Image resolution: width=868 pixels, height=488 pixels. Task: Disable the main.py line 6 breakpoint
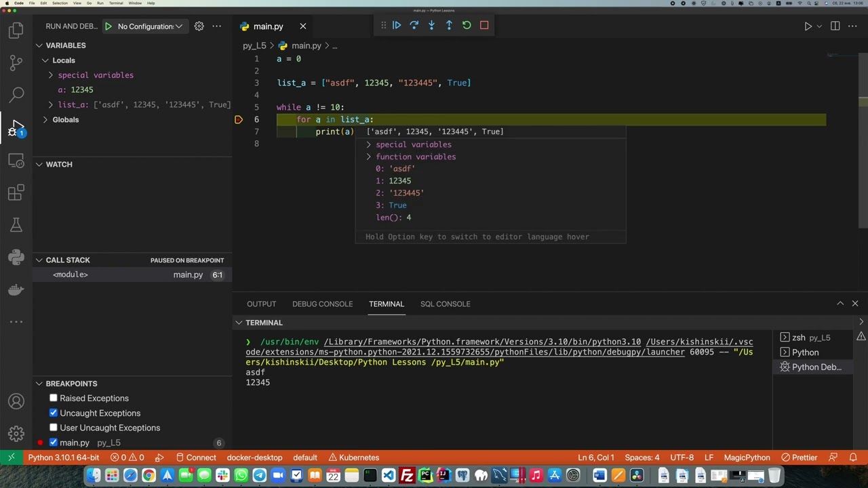pos(54,443)
